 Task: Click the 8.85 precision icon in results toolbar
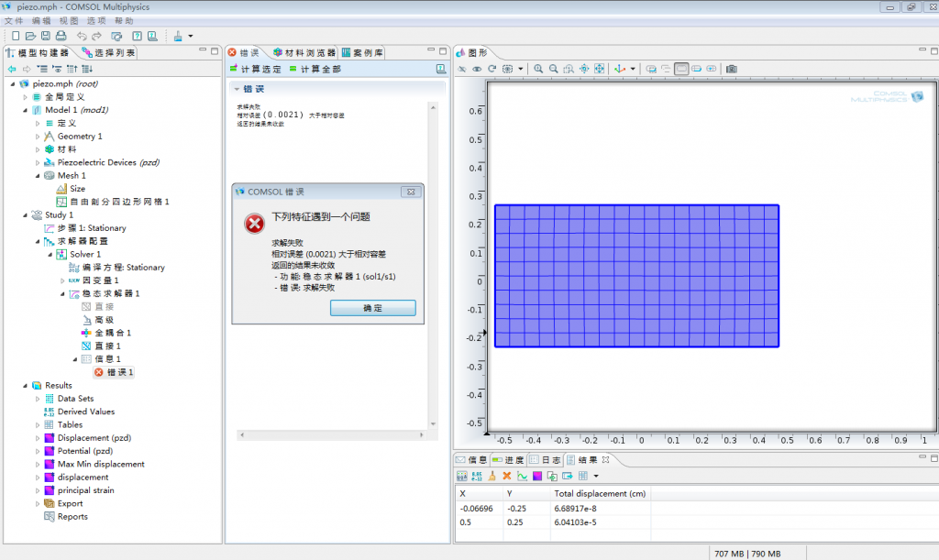(x=477, y=476)
